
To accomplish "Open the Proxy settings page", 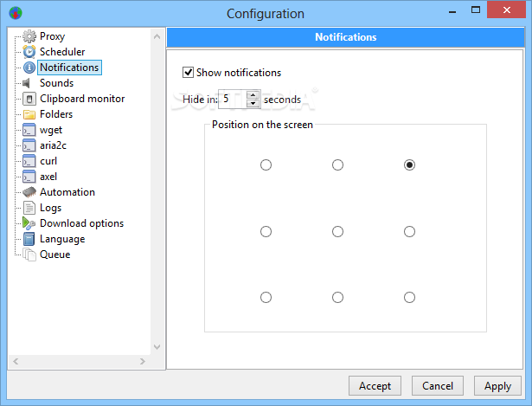I will click(x=52, y=36).
